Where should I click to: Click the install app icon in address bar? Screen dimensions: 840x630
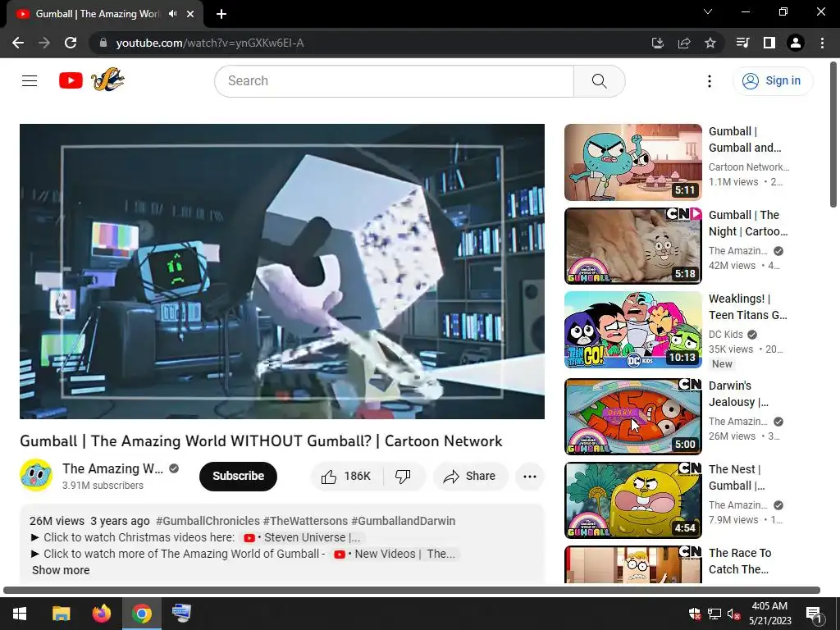(657, 43)
